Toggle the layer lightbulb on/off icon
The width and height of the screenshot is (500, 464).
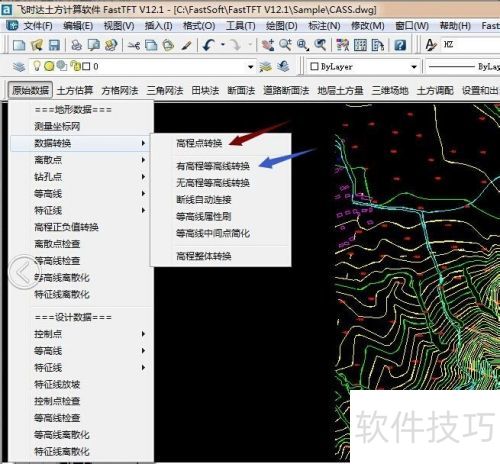tap(37, 66)
